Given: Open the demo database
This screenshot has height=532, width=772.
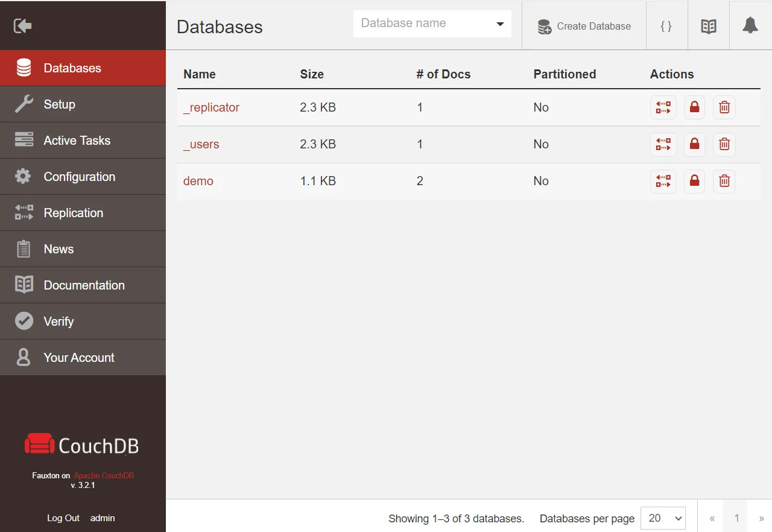Looking at the screenshot, I should [198, 181].
